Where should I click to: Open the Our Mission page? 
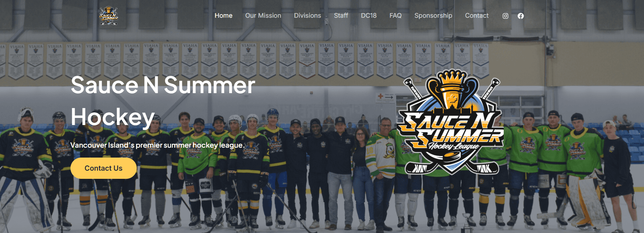(x=263, y=16)
